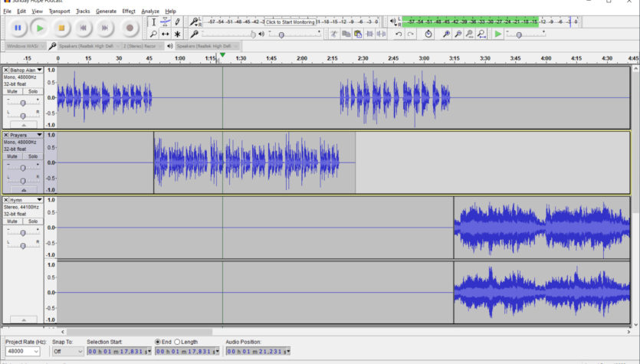
Task: Open the Transport menu
Action: coord(59,11)
